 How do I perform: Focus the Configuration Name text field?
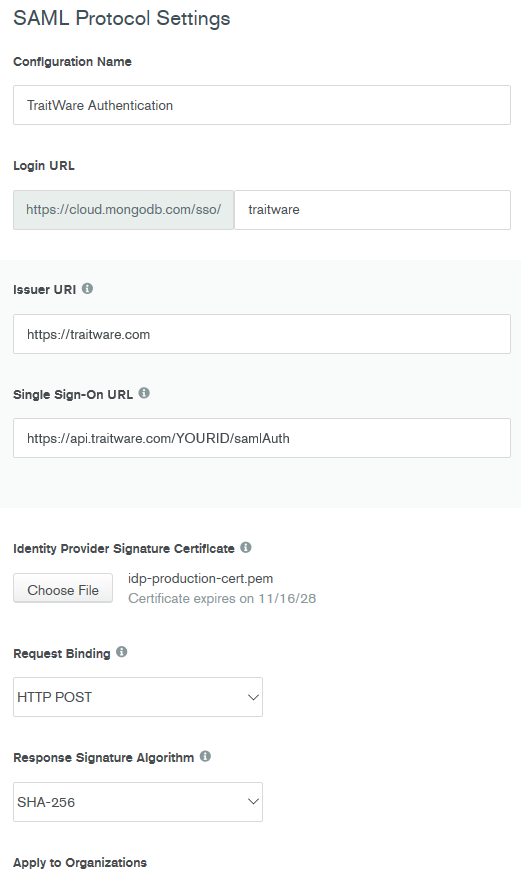click(262, 105)
